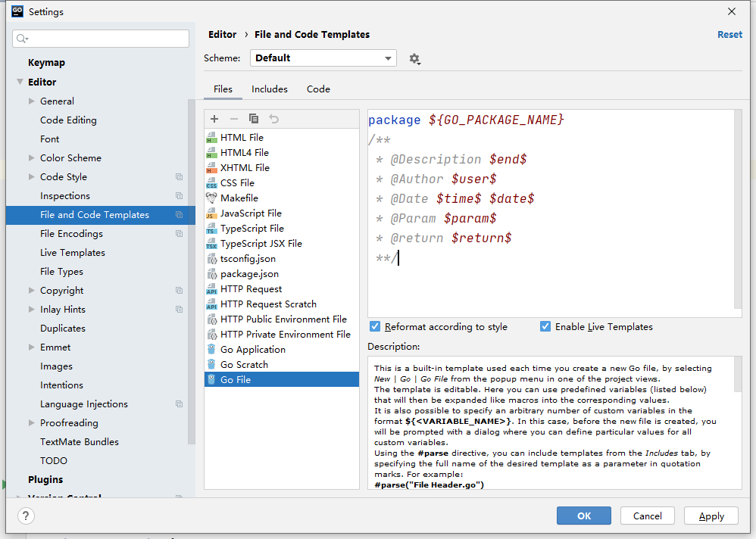Click the Create Template plus icon

tap(214, 119)
